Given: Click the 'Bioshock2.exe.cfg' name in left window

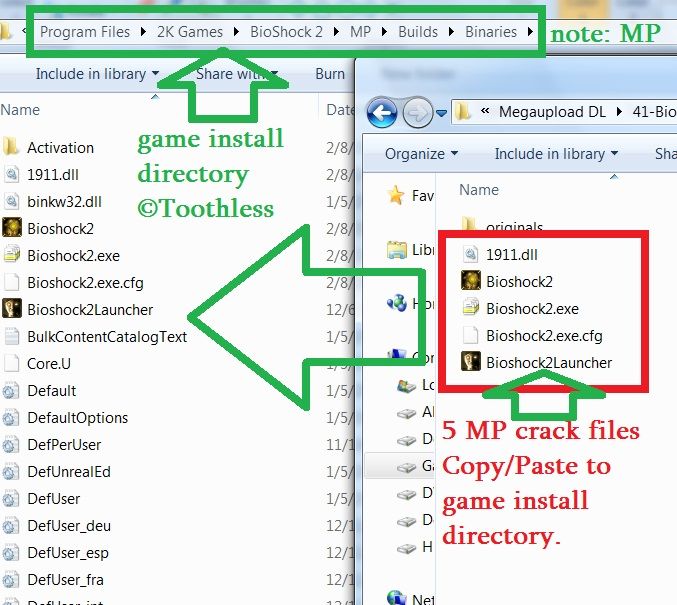Looking at the screenshot, I should click(x=85, y=283).
